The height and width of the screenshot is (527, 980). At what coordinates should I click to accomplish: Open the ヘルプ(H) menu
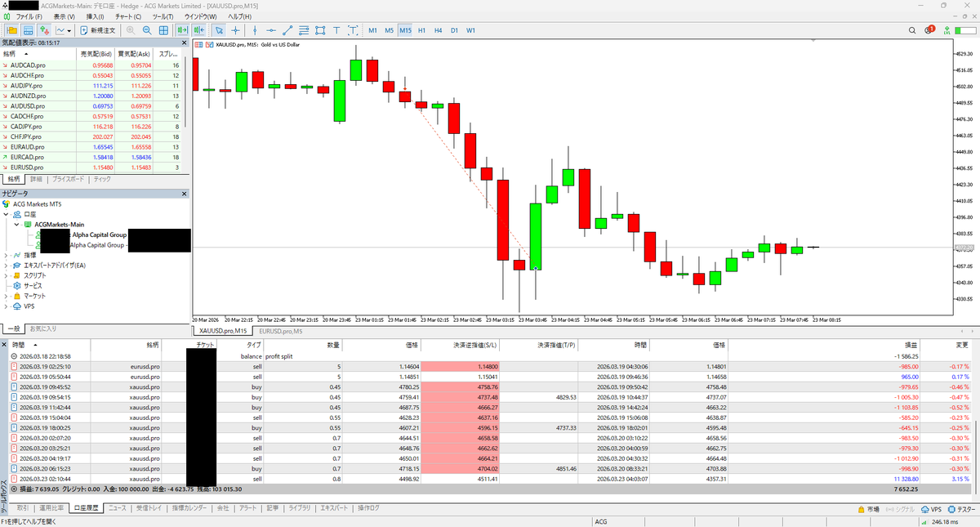tap(239, 16)
